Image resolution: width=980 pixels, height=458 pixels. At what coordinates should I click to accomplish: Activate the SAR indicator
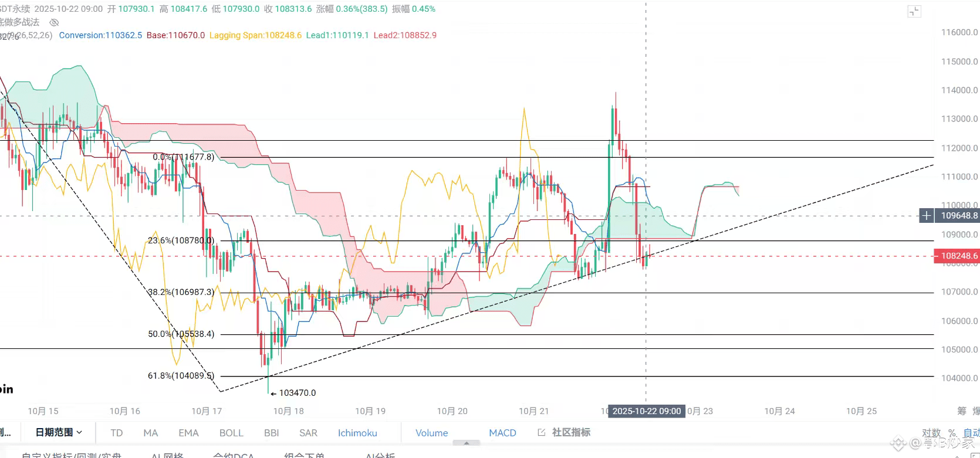(x=308, y=433)
